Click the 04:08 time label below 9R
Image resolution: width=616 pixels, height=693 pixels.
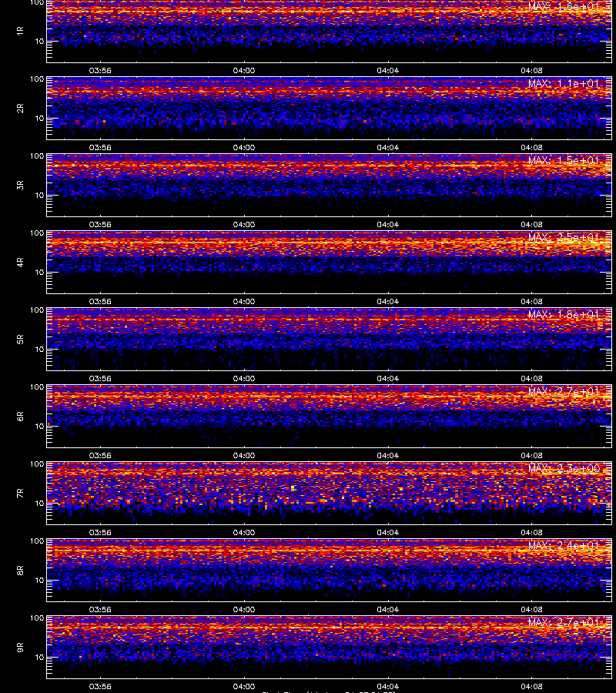[531, 686]
